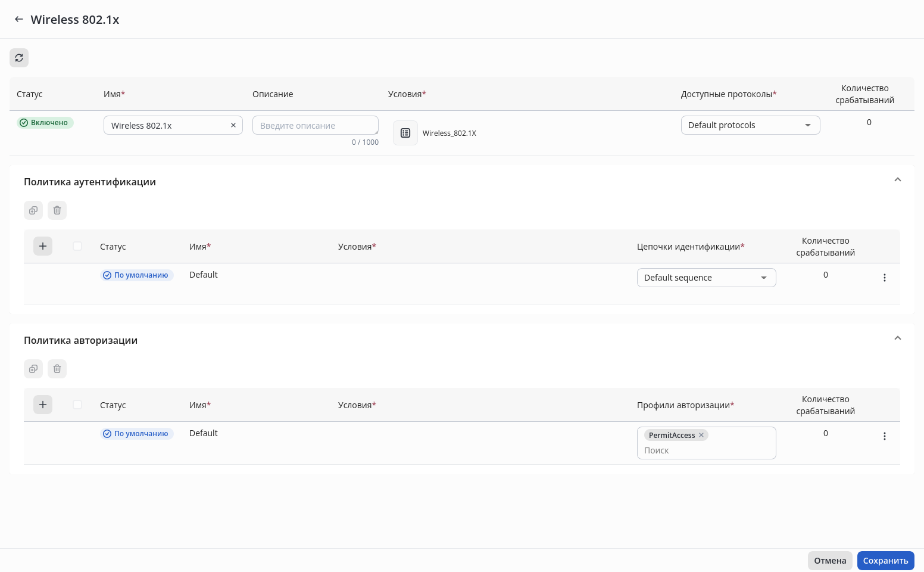Open the Default sequence dropdown
The height and width of the screenshot is (572, 924).
706,278
